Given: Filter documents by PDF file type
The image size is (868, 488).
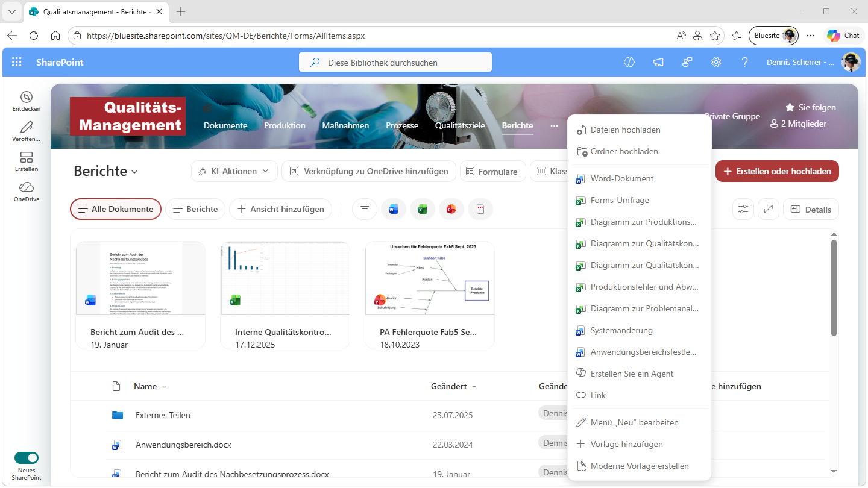Looking at the screenshot, I should click(x=480, y=209).
